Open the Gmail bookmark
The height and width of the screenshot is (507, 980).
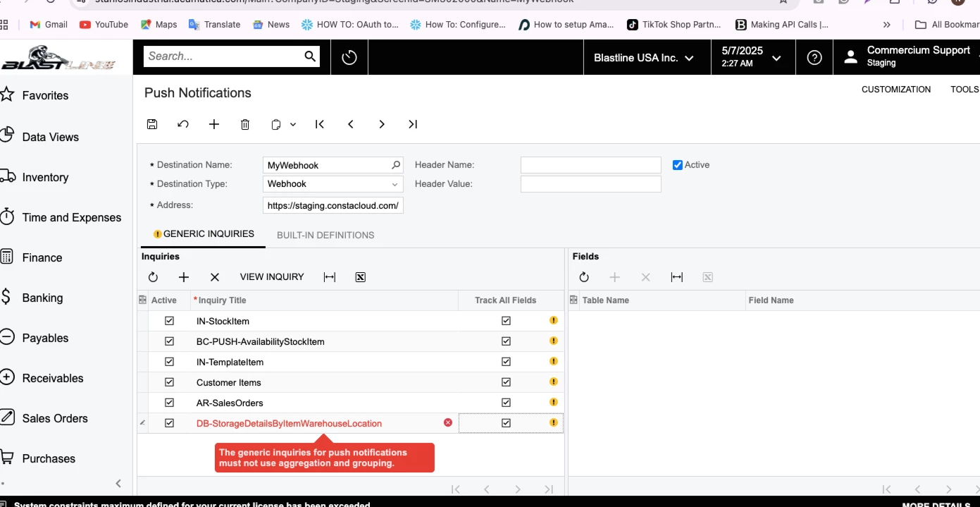pos(49,25)
